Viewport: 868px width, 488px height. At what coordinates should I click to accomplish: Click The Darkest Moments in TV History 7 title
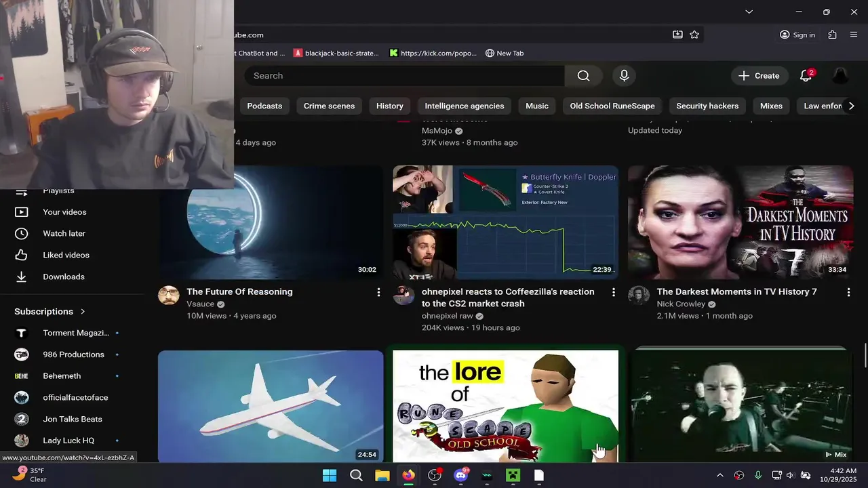coord(736,292)
